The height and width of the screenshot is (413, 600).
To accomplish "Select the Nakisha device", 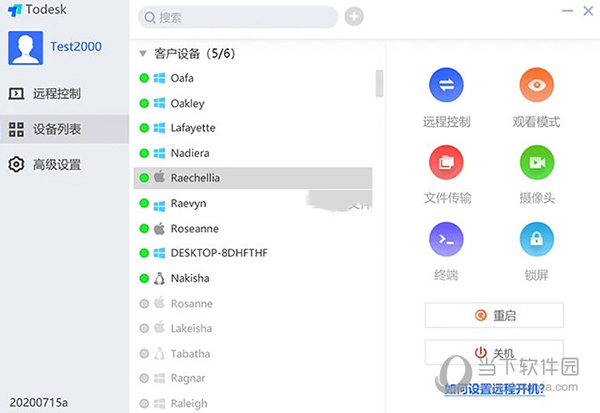I will 253,278.
